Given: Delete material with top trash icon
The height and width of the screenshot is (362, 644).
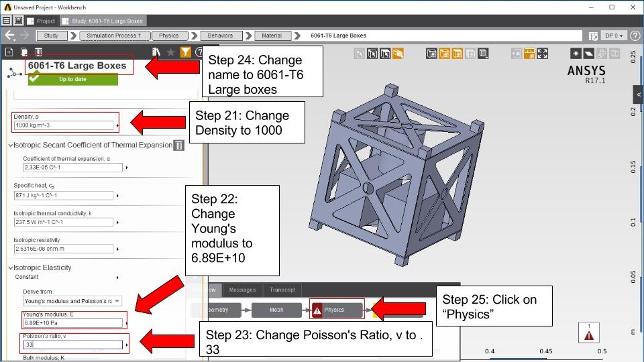Looking at the screenshot, I should click(x=38, y=52).
